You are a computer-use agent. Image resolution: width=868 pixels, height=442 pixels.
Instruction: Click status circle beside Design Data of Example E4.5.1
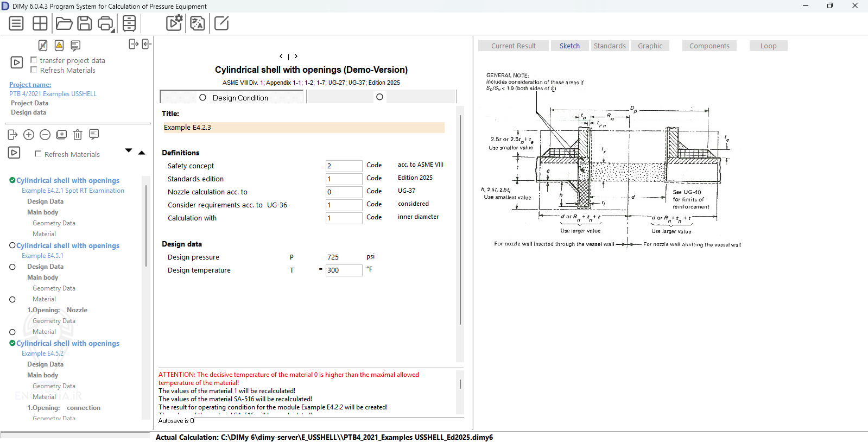(x=12, y=267)
